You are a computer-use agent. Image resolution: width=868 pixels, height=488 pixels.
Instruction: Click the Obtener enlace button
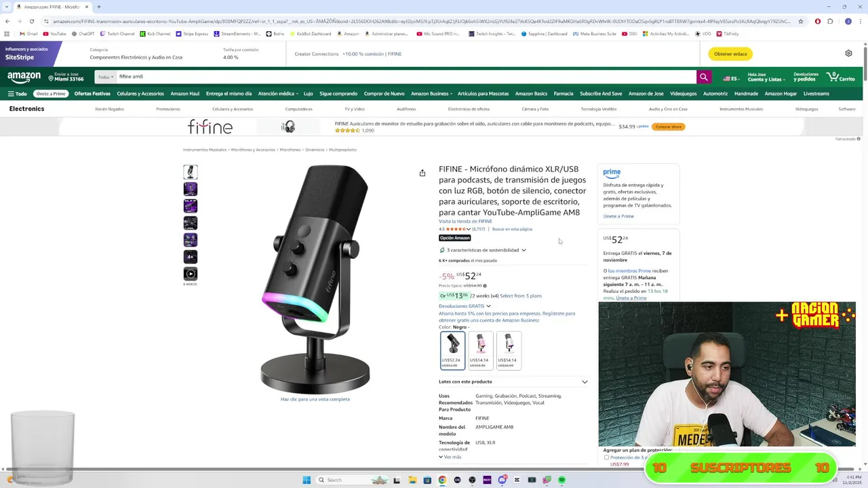point(730,54)
